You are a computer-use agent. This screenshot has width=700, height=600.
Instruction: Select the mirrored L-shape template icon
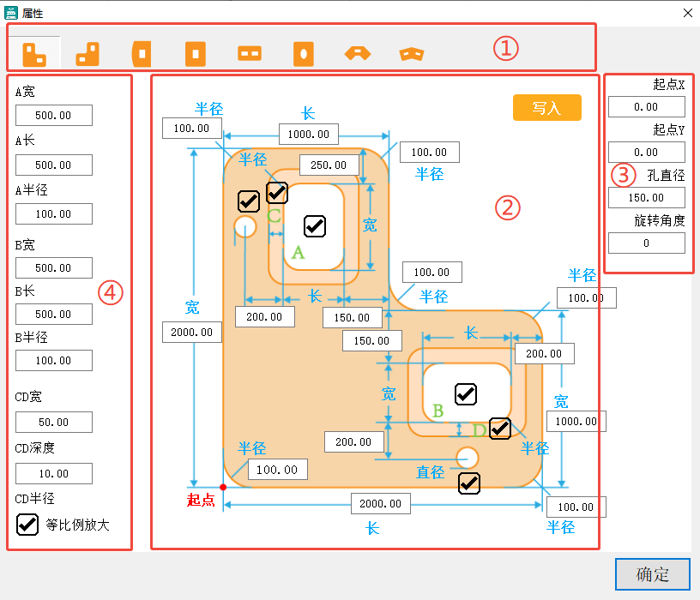87,54
